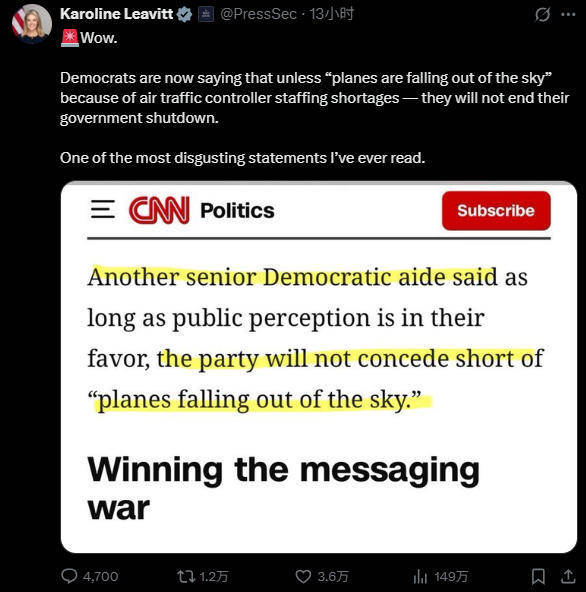
Task: Click the reply icon with 4,700 comments
Action: pyautogui.click(x=69, y=576)
